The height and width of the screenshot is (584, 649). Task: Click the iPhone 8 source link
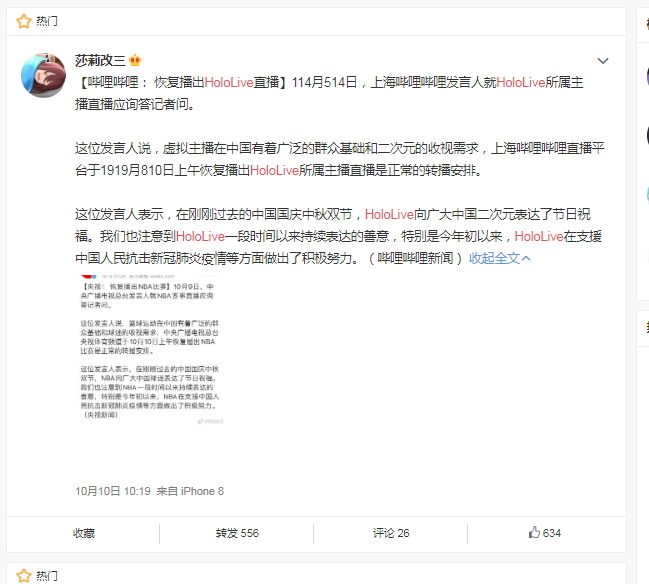coord(202,491)
